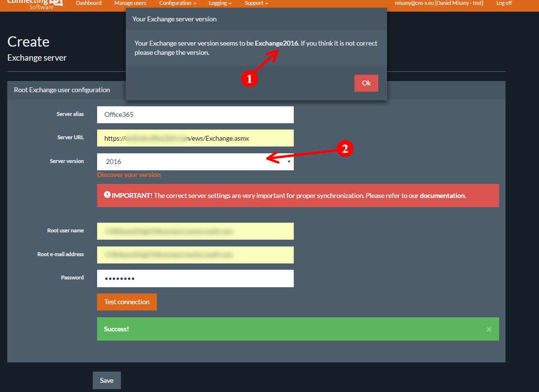The height and width of the screenshot is (392, 539).
Task: Expand the Configuration menu
Action: [178, 3]
